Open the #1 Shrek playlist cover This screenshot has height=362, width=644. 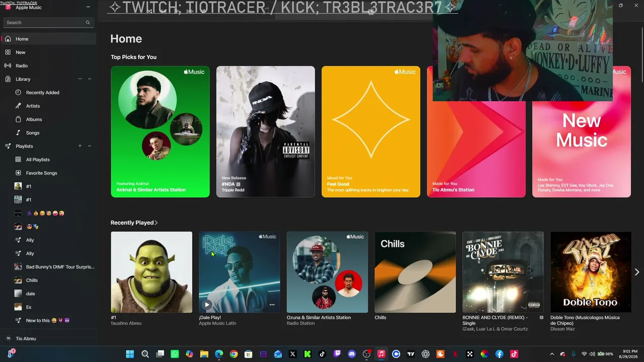click(x=151, y=272)
